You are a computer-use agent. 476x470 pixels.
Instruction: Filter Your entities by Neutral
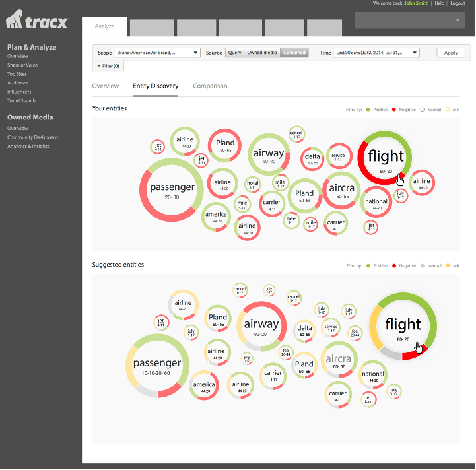(x=430, y=110)
